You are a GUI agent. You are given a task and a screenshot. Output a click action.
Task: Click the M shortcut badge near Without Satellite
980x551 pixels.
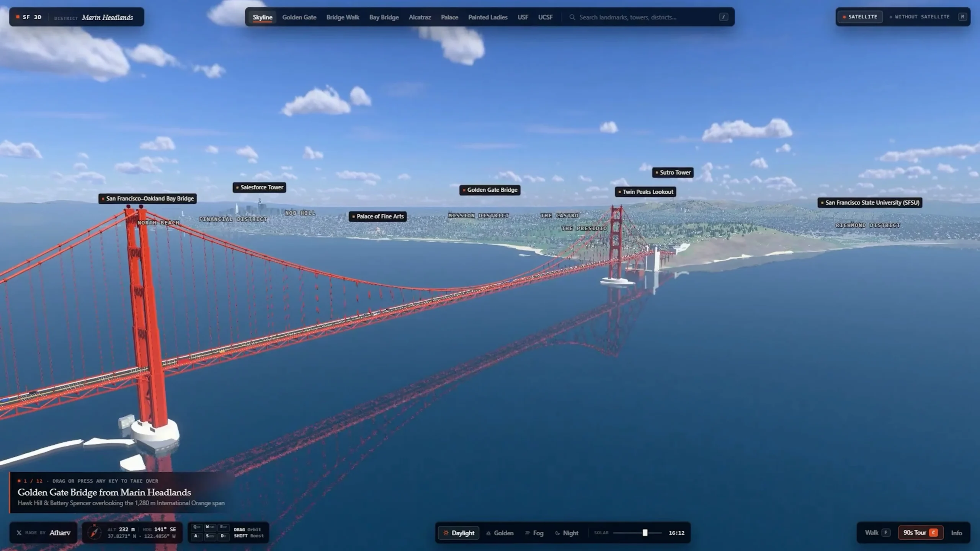tap(962, 17)
